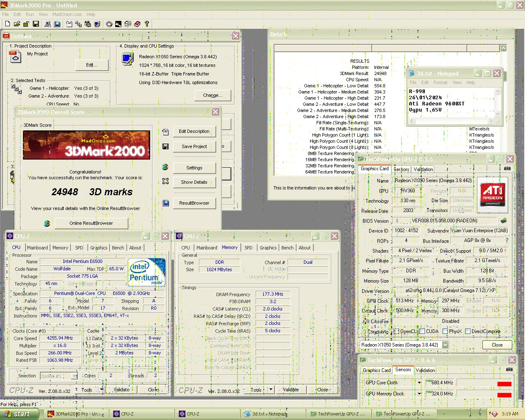Image resolution: width=525 pixels, height=420 pixels.
Task: Toggle the PhysX checkbox
Action: [x=445, y=331]
